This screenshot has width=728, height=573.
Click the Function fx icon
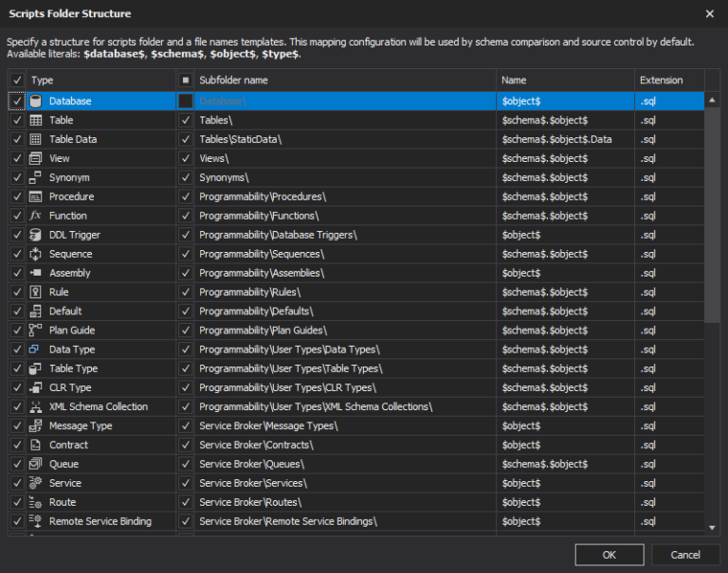tap(36, 215)
